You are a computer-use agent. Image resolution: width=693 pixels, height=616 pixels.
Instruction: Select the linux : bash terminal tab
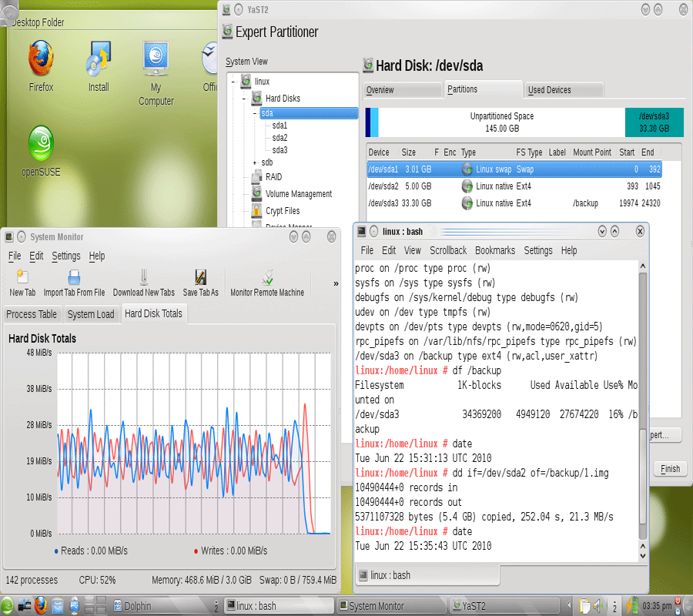pyautogui.click(x=428, y=575)
